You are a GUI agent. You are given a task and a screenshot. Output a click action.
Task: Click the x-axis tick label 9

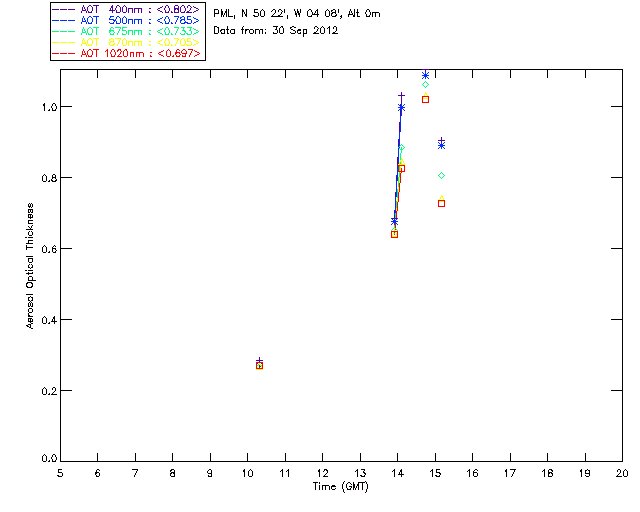point(210,473)
